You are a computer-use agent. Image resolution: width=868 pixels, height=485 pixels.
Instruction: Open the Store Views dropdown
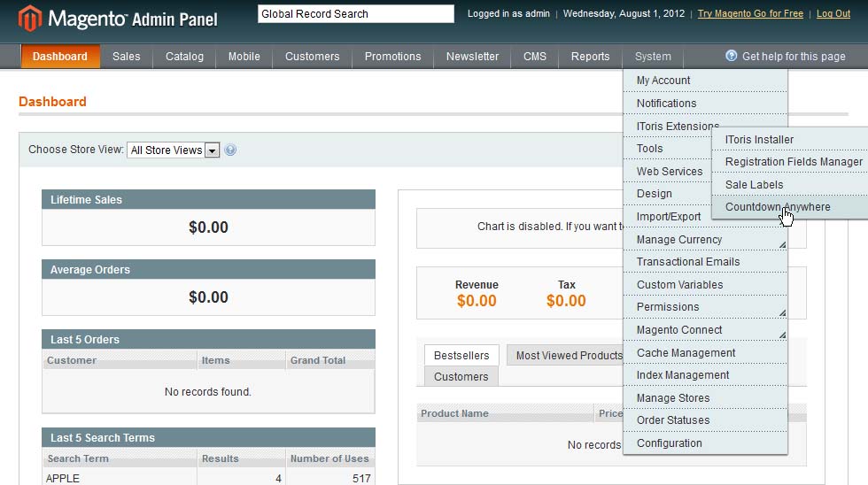[x=174, y=150]
